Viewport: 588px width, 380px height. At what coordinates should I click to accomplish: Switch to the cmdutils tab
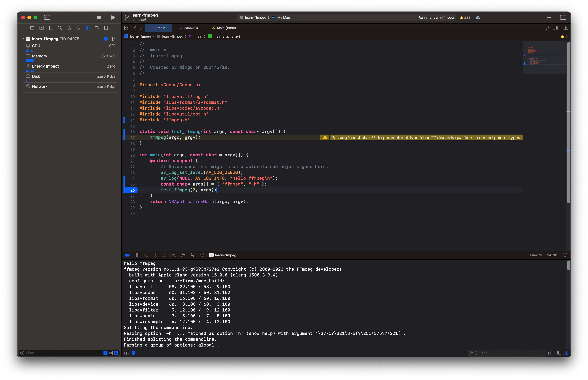pos(189,28)
